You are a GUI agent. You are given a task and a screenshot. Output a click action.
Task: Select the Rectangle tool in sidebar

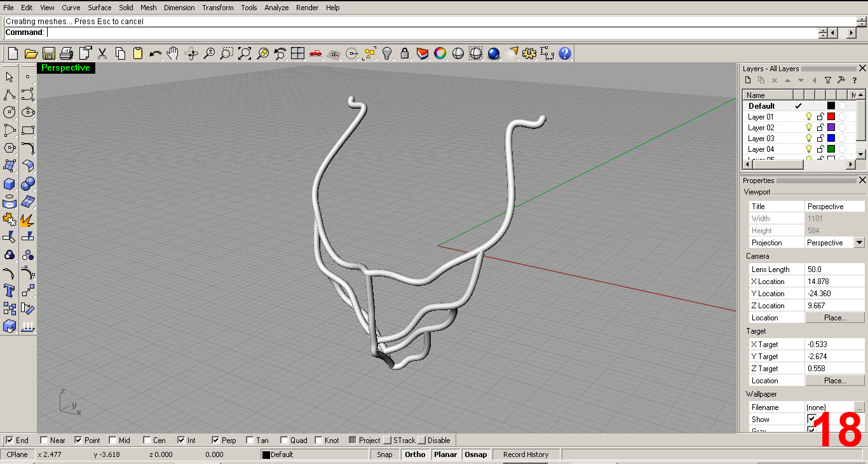27,130
